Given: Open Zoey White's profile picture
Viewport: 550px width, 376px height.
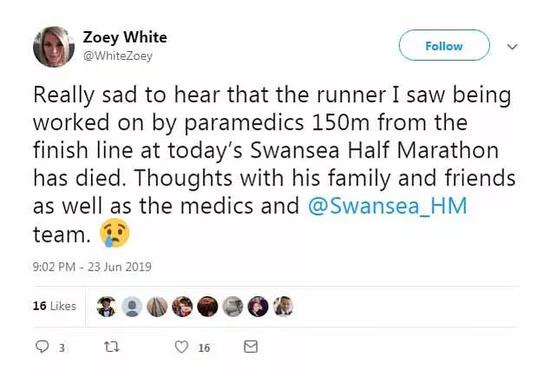Looking at the screenshot, I should point(54,47).
